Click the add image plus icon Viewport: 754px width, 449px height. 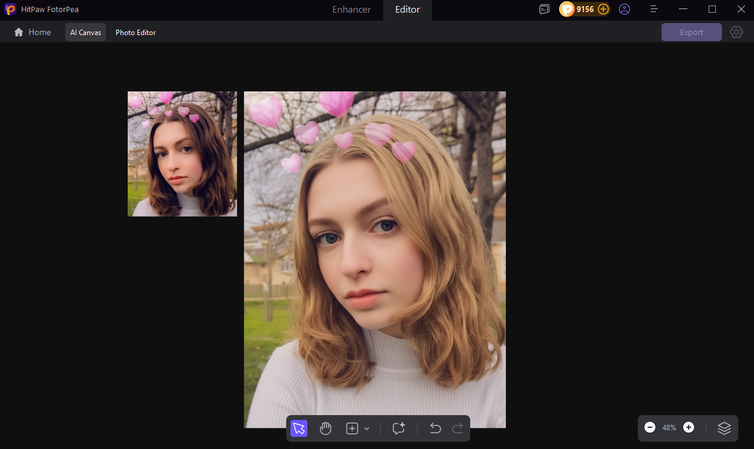coord(352,428)
